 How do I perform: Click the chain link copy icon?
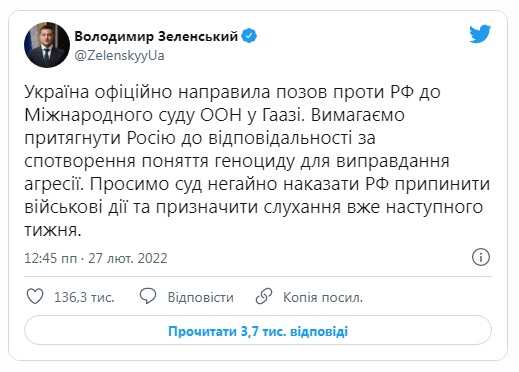[x=264, y=296]
